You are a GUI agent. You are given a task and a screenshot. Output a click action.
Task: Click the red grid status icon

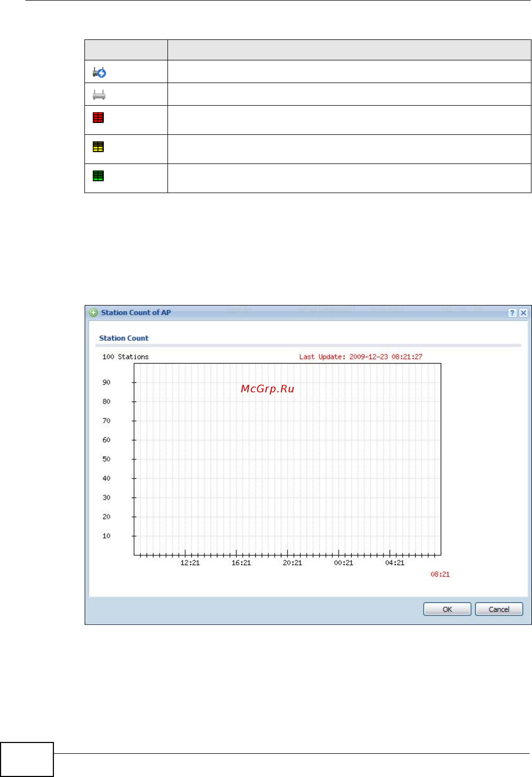point(98,117)
